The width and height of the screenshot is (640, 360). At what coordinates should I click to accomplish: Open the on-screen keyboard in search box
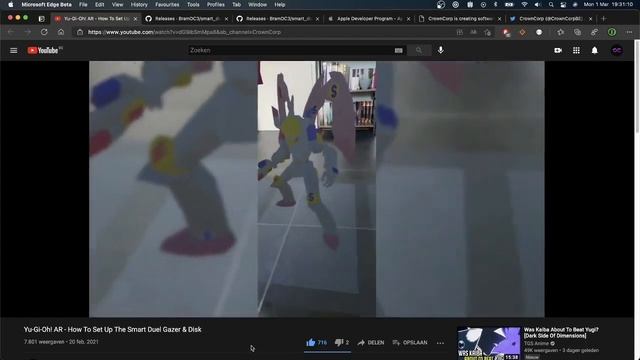pyautogui.click(x=398, y=50)
